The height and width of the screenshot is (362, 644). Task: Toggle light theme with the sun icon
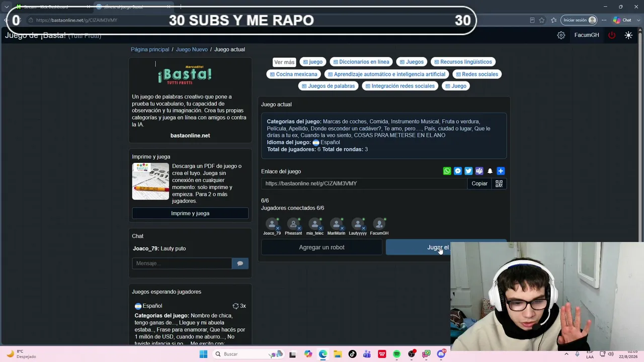628,35
